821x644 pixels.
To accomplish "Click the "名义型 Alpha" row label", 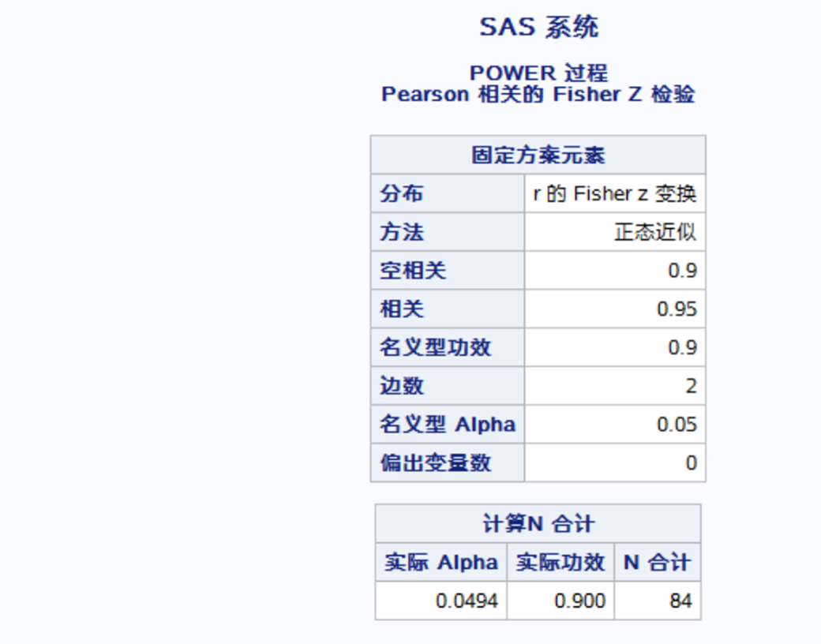I will (x=447, y=425).
